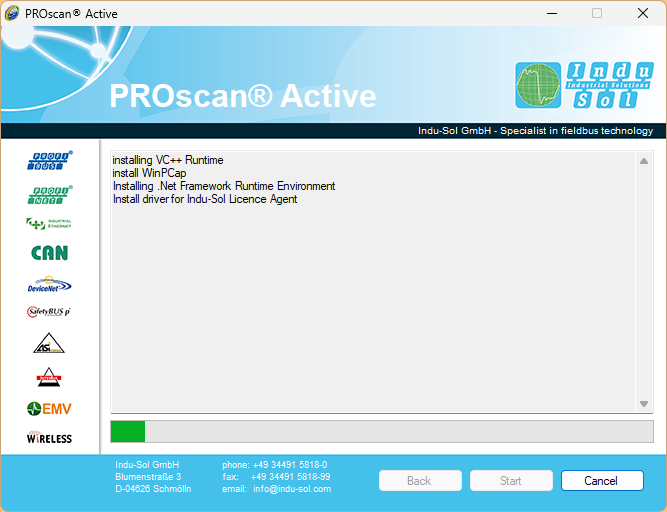667x512 pixels.
Task: Click the log scrollbar down arrow
Action: click(644, 404)
